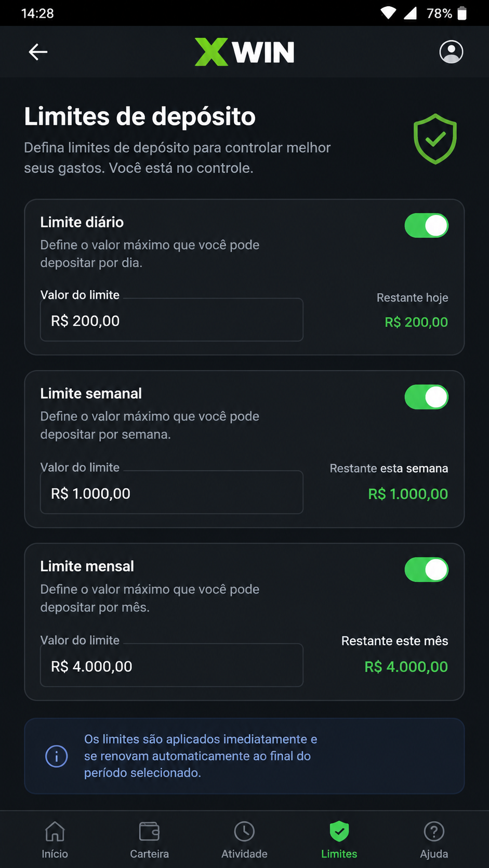Toggle the Limite mensal switch
This screenshot has width=489, height=868.
click(x=427, y=570)
